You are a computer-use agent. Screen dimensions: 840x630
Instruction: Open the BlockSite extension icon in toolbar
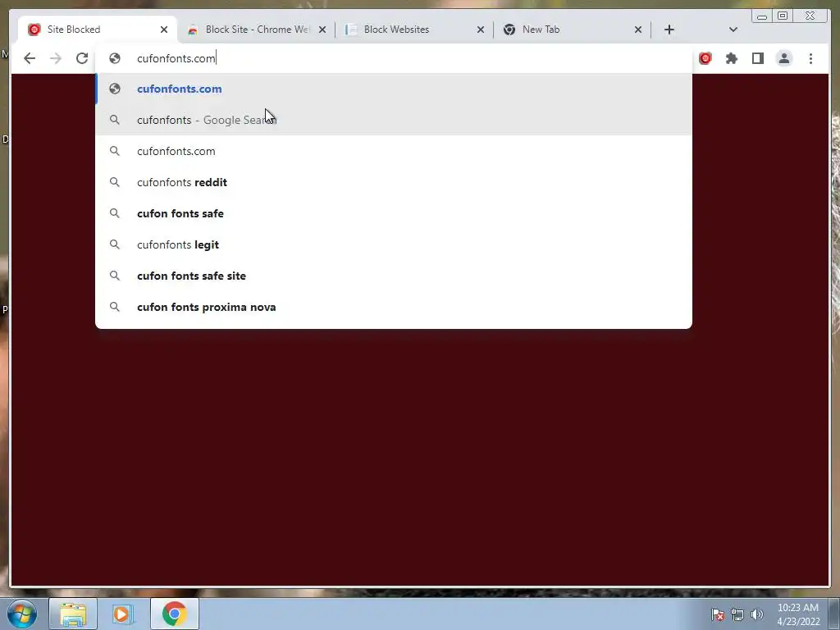(x=705, y=58)
